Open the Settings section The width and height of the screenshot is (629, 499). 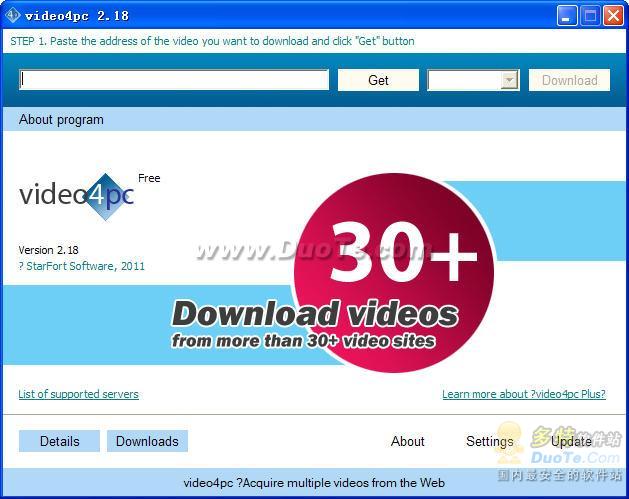pyautogui.click(x=490, y=441)
